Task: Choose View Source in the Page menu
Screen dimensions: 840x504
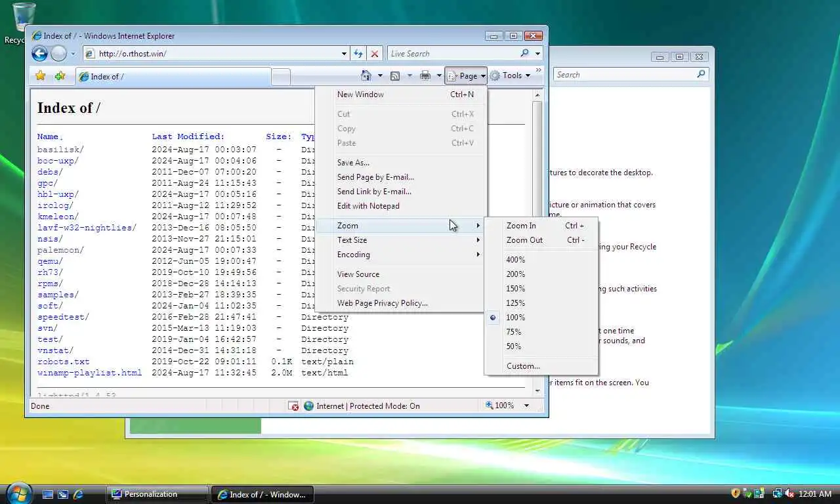Action: pos(400,274)
